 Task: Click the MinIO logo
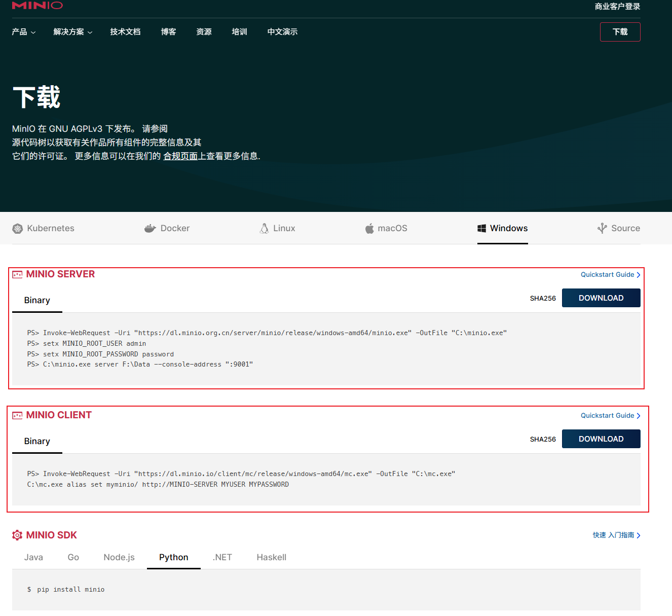coord(38,6)
